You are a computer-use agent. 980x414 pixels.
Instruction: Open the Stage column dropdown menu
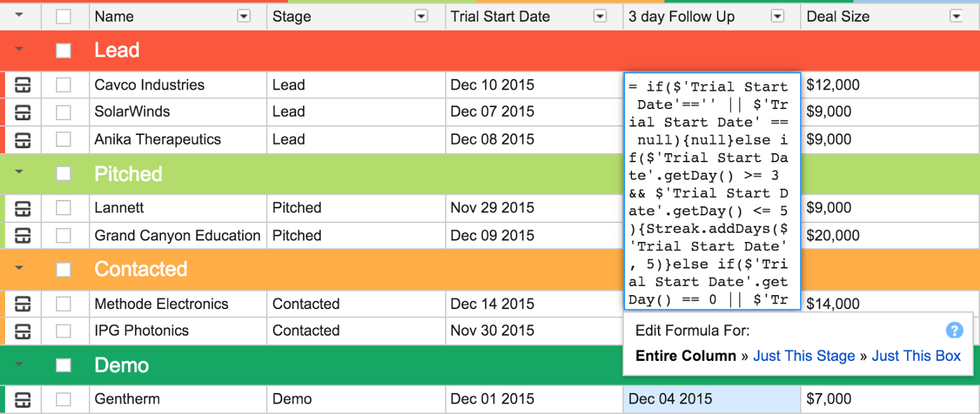point(421,17)
